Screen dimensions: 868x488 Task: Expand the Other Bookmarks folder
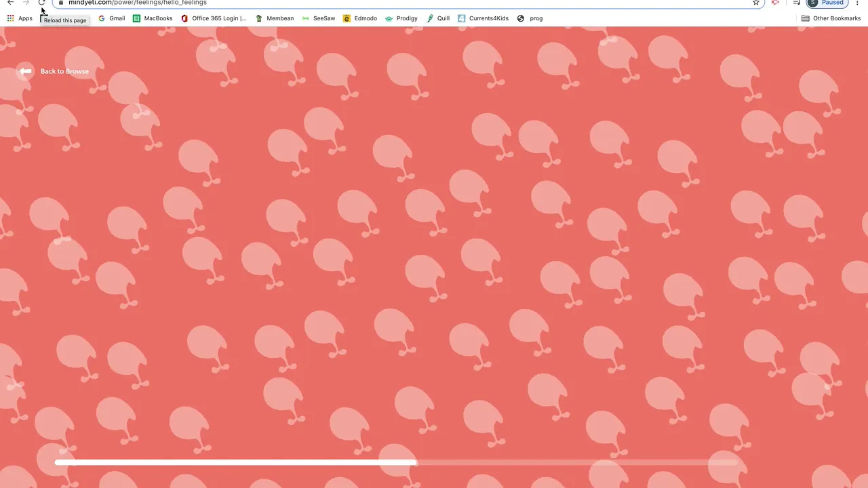click(x=831, y=18)
